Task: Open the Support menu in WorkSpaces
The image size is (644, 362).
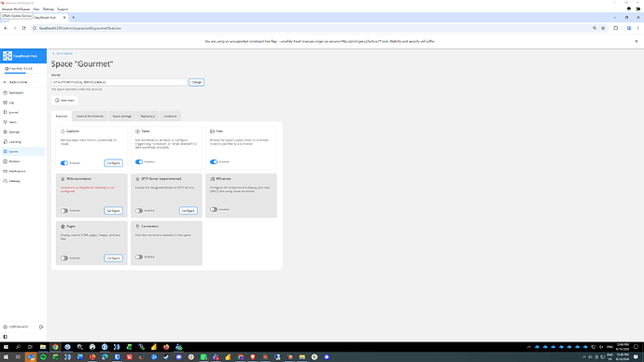Action: (x=63, y=9)
